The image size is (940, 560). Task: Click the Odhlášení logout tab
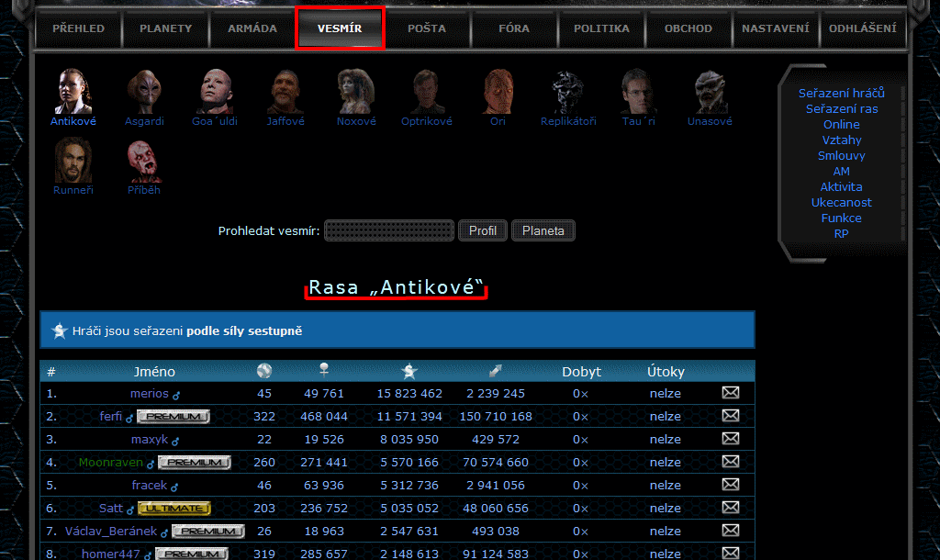(862, 28)
